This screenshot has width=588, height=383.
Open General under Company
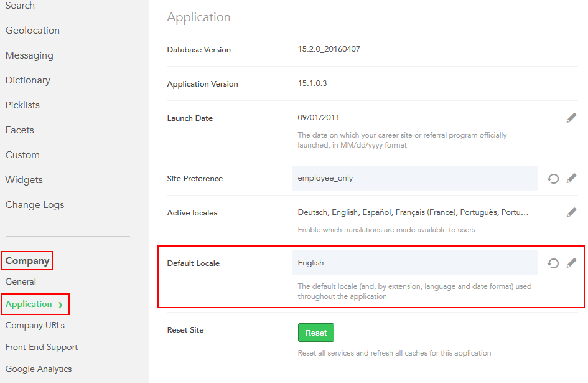(21, 281)
